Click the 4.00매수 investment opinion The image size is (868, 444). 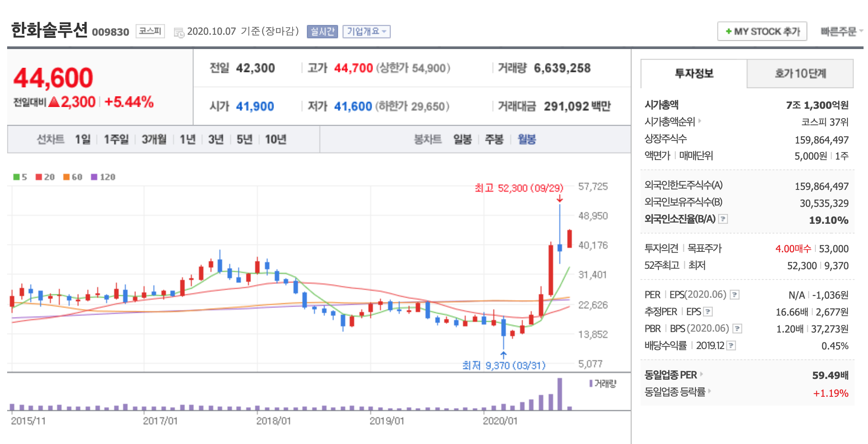793,249
